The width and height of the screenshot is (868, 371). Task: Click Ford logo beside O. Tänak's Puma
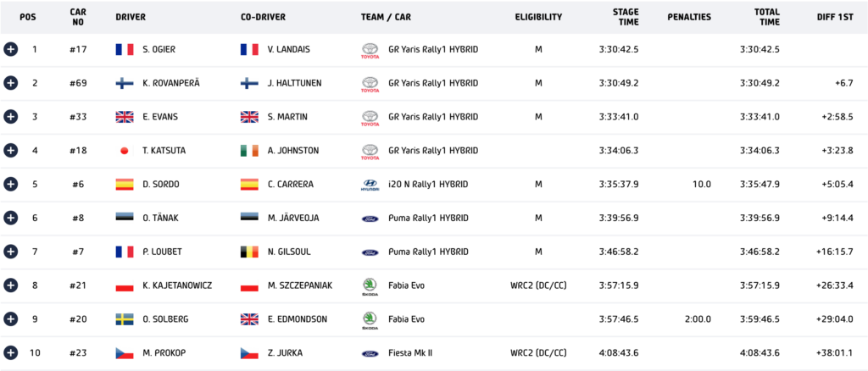pos(370,219)
